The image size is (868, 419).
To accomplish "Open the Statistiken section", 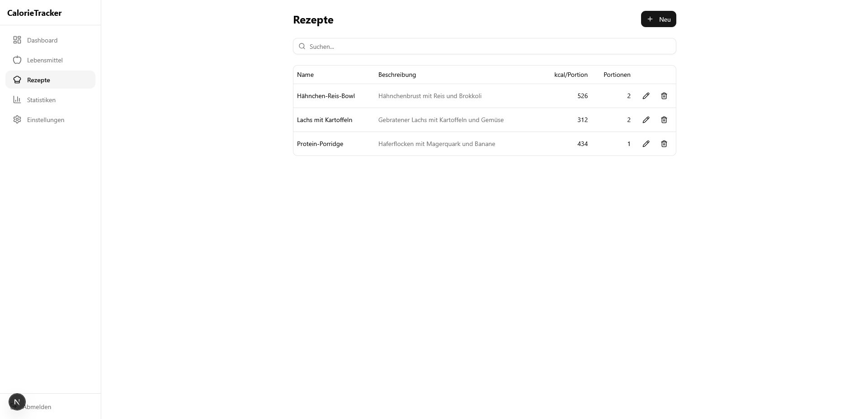I will 41,100.
